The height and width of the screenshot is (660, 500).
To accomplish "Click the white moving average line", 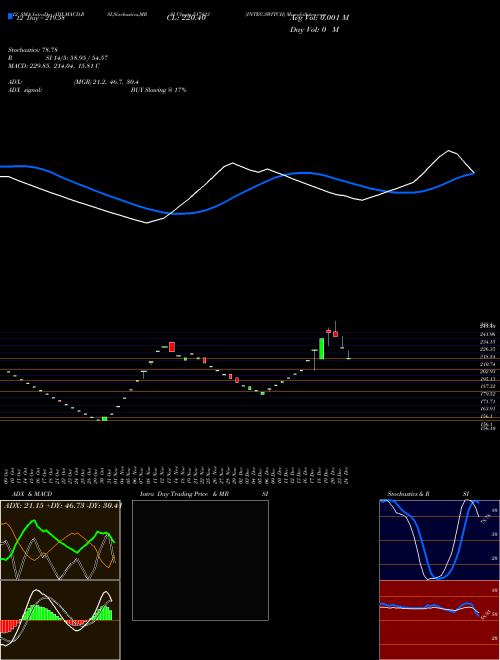I will [x=231, y=164].
